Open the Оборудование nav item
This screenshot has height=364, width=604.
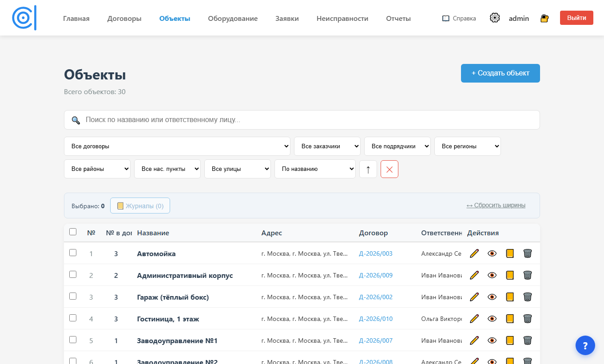tap(233, 18)
